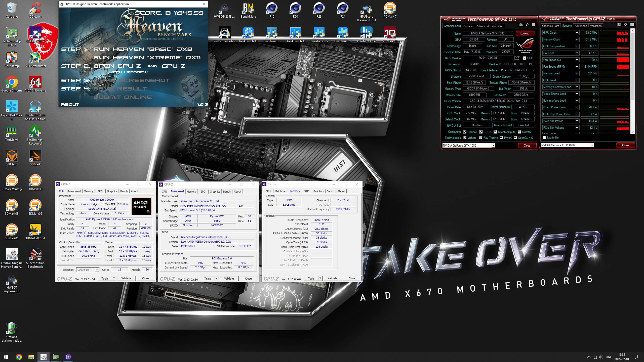
Task: Open hamburger menu in GPU-Z Graphics Card window
Action: [534, 25]
